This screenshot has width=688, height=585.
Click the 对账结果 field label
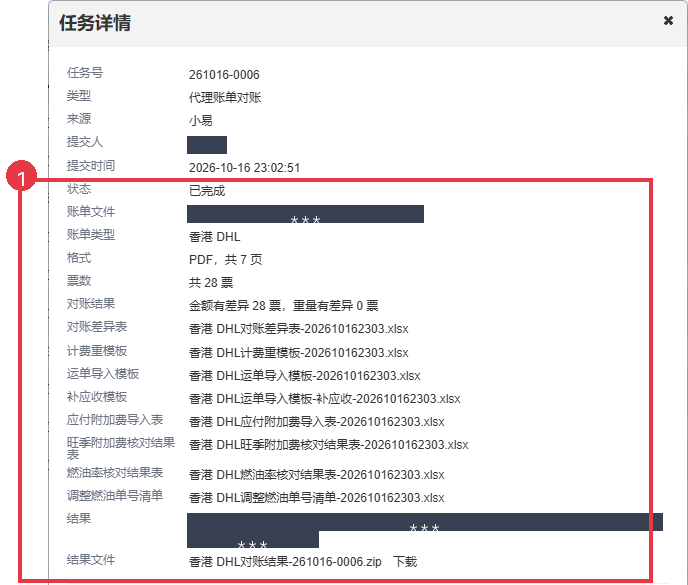(x=91, y=304)
